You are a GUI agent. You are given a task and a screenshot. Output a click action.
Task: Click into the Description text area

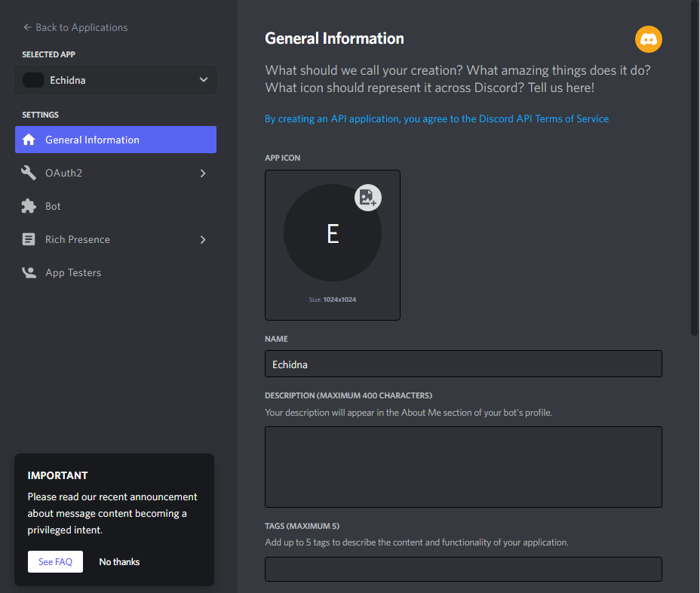click(463, 467)
